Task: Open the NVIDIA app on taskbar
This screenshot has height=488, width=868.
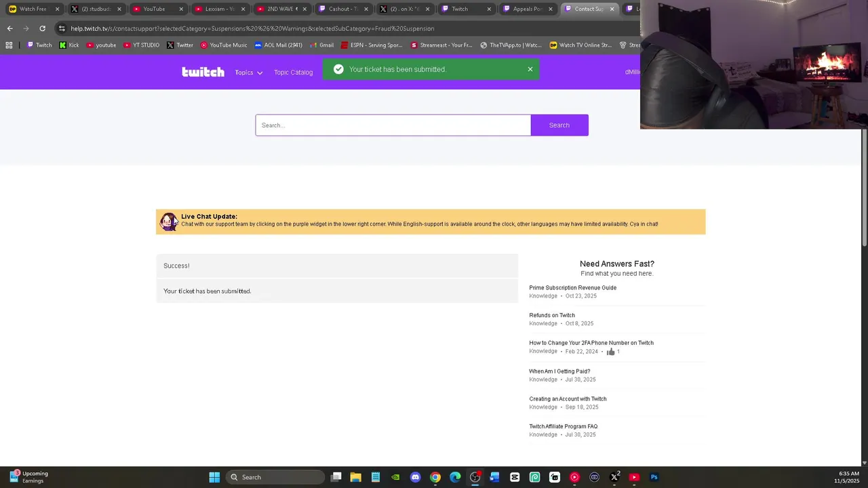Action: pyautogui.click(x=395, y=477)
